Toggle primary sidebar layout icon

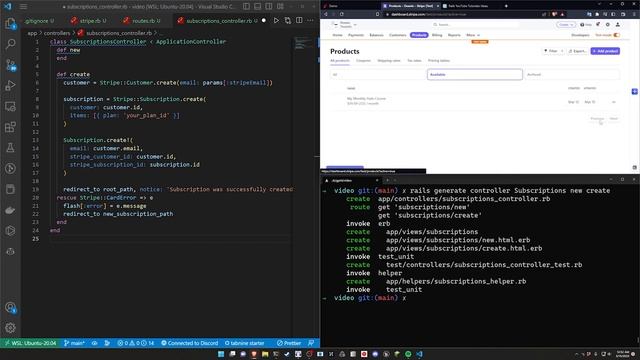coord(246,7)
